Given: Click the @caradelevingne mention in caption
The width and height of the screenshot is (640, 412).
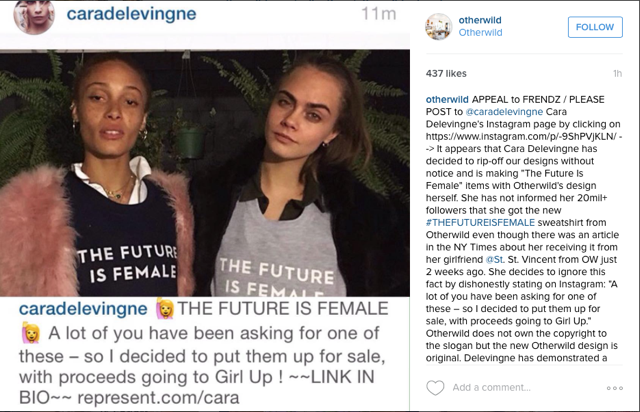Looking at the screenshot, I should pyautogui.click(x=504, y=112).
